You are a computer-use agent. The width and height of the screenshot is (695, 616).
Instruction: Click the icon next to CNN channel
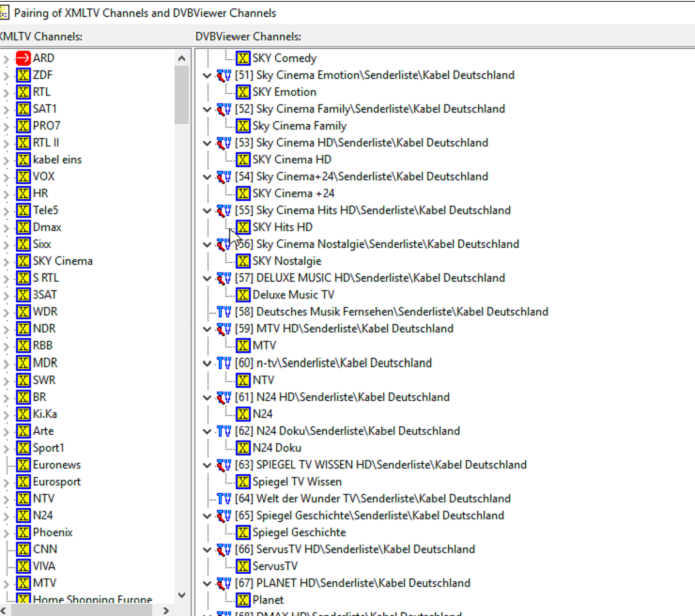[23, 549]
